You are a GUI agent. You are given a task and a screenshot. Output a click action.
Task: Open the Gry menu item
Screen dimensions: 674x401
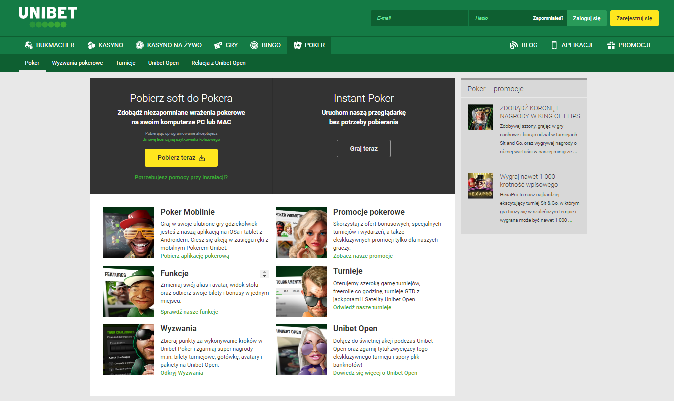(226, 45)
